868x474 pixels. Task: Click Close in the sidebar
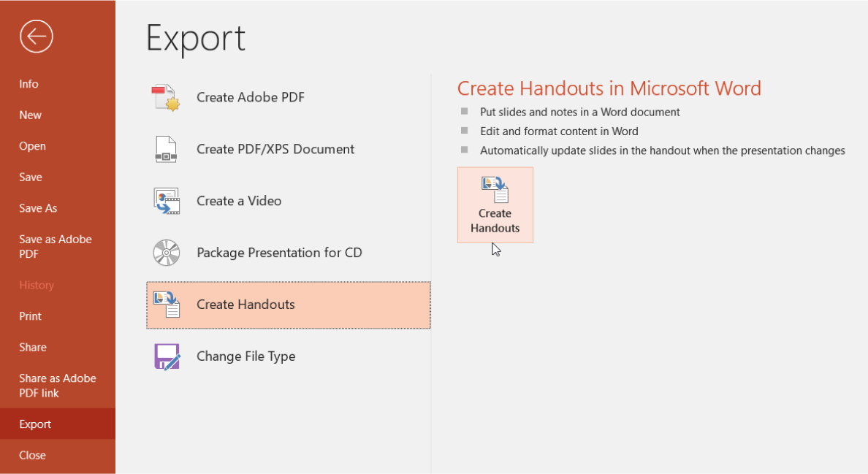[x=58, y=455]
